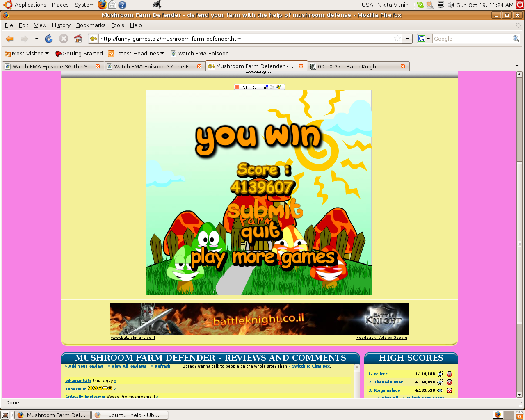This screenshot has width=525, height=420.
Task: Click the eye icon beside vellere's score
Action: (440, 374)
